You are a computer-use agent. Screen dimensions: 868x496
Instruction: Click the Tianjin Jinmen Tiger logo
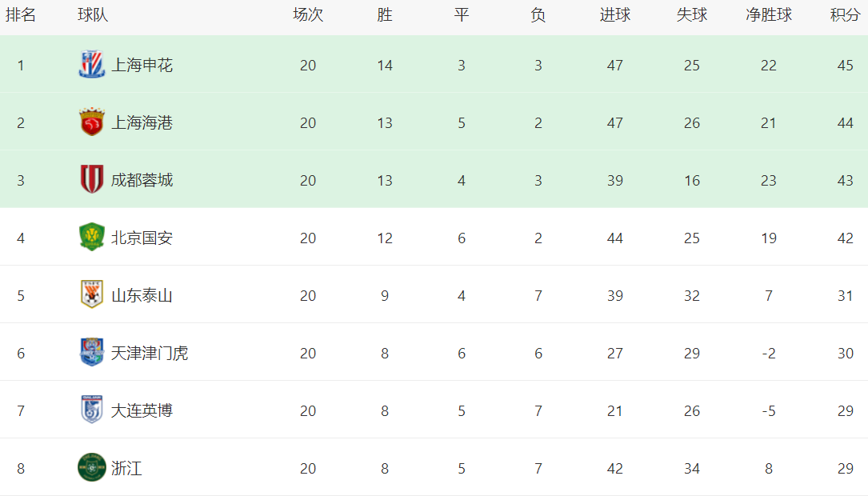(x=92, y=353)
